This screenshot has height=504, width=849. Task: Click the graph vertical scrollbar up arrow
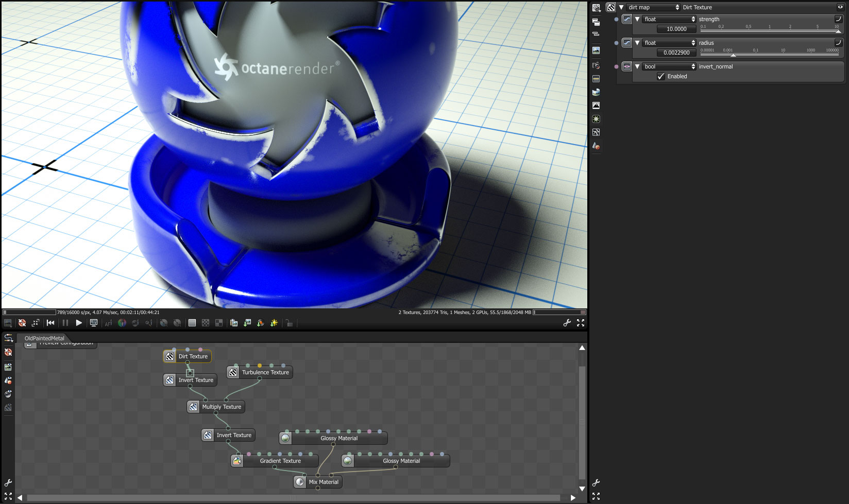(x=582, y=348)
